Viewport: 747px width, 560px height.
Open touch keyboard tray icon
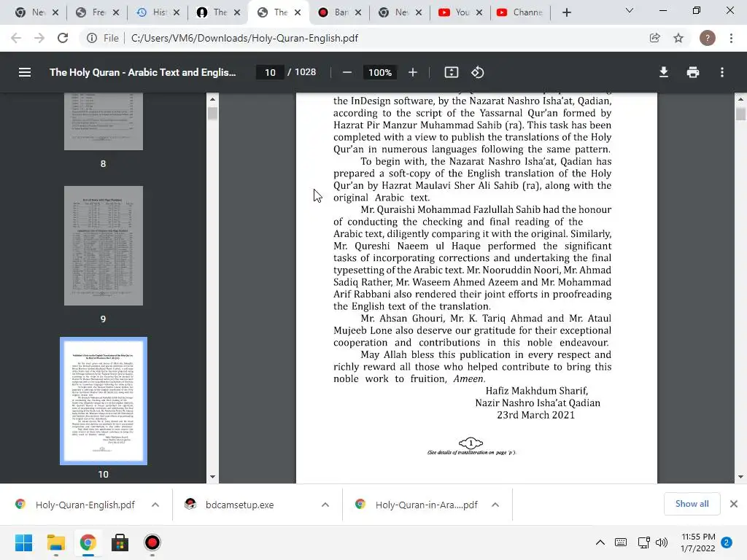(621, 542)
